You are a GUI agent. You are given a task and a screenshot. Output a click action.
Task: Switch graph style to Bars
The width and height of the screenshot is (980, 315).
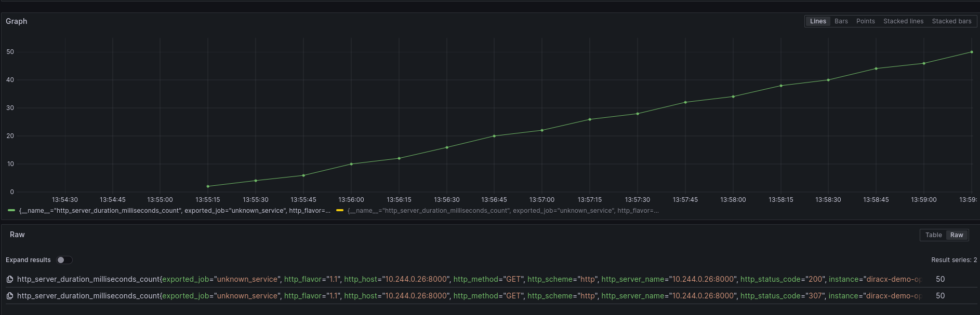pyautogui.click(x=841, y=21)
